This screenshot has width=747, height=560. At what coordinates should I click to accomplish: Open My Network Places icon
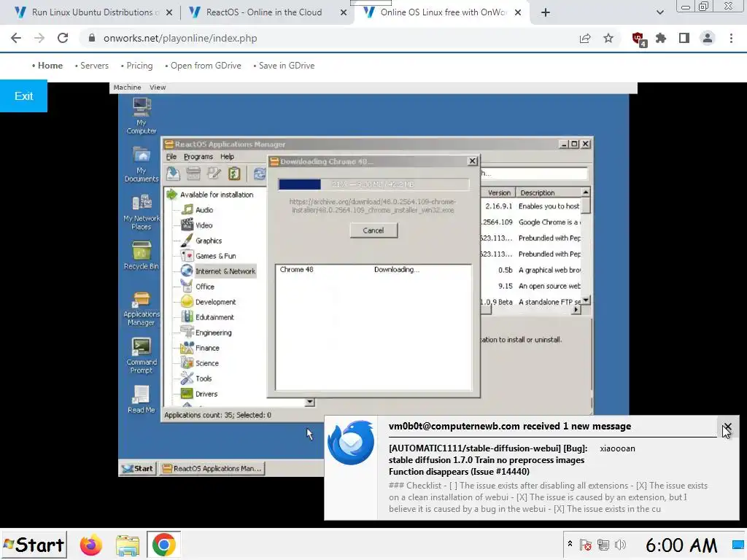tap(142, 212)
